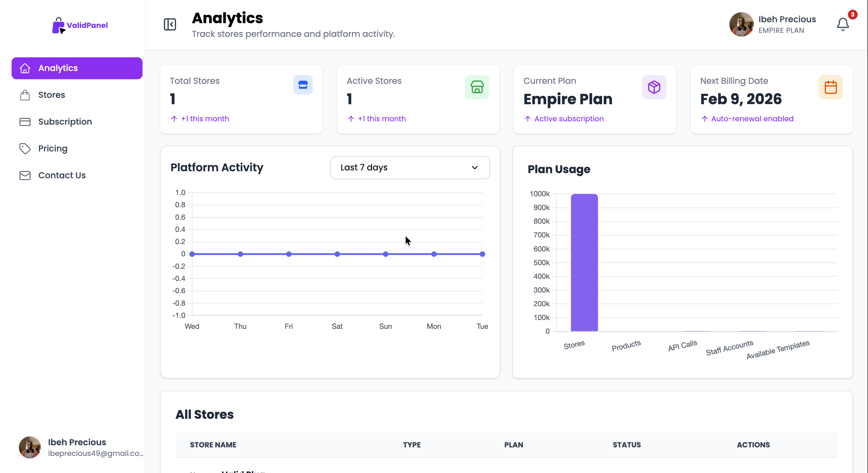Click the ValidPanel logo
The image size is (868, 473).
[x=80, y=25]
